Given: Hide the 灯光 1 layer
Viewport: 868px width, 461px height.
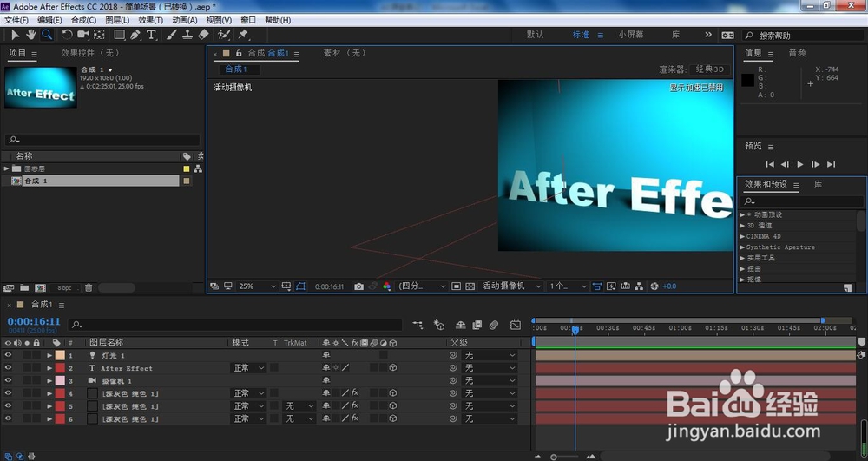Looking at the screenshot, I should tap(8, 355).
